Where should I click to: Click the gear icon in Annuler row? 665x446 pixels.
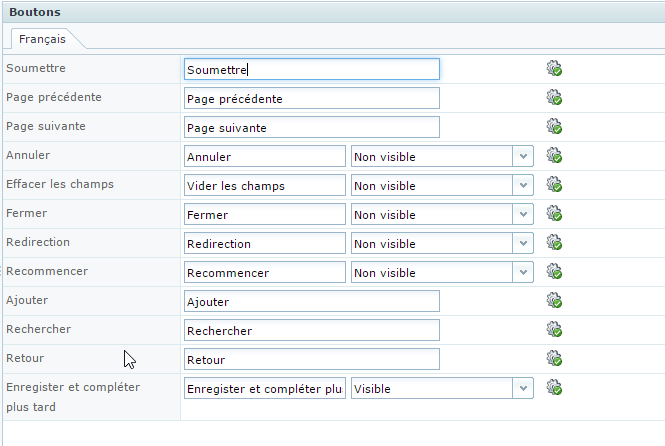(554, 155)
